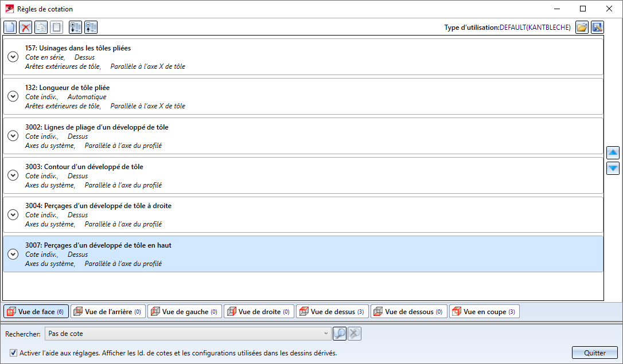Switch to Vue de face tab
This screenshot has height=364, width=623.
36,312
